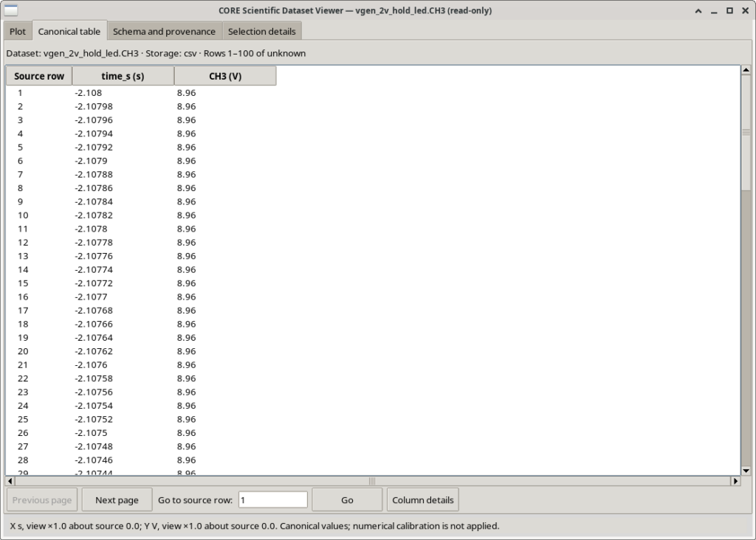Image resolution: width=756 pixels, height=540 pixels.
Task: Select time value -2.10766
Action: (x=94, y=324)
